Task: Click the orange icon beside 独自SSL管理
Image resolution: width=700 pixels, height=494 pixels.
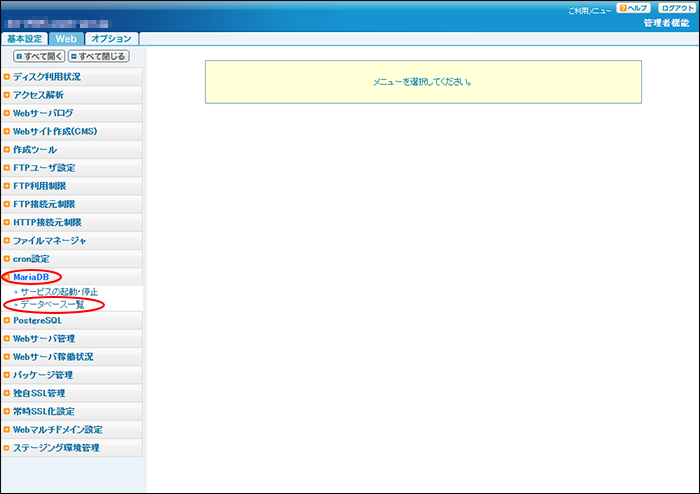Action: pyautogui.click(x=7, y=393)
